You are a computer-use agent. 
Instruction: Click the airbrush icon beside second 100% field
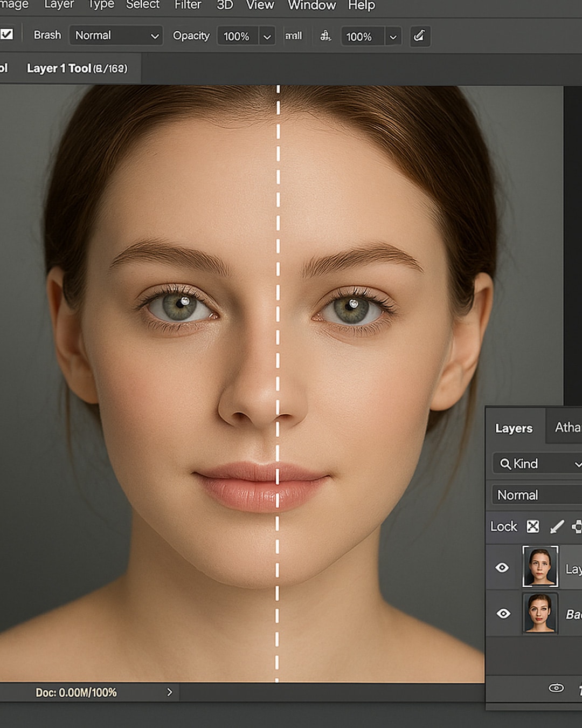point(325,36)
